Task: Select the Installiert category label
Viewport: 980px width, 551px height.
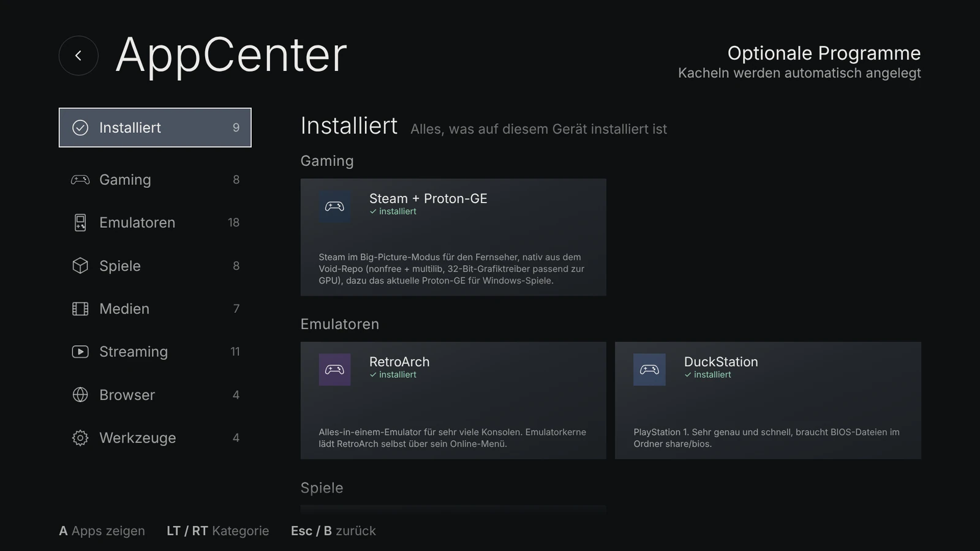Action: 155,127
